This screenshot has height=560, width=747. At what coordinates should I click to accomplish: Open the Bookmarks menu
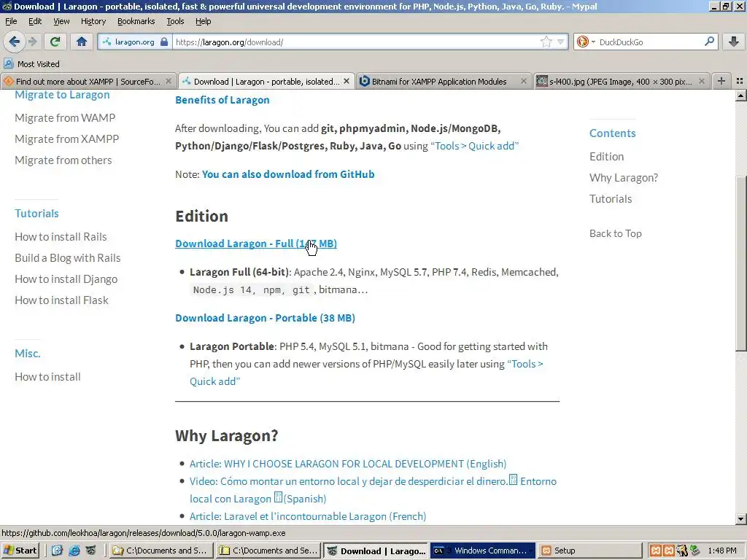[x=136, y=21]
